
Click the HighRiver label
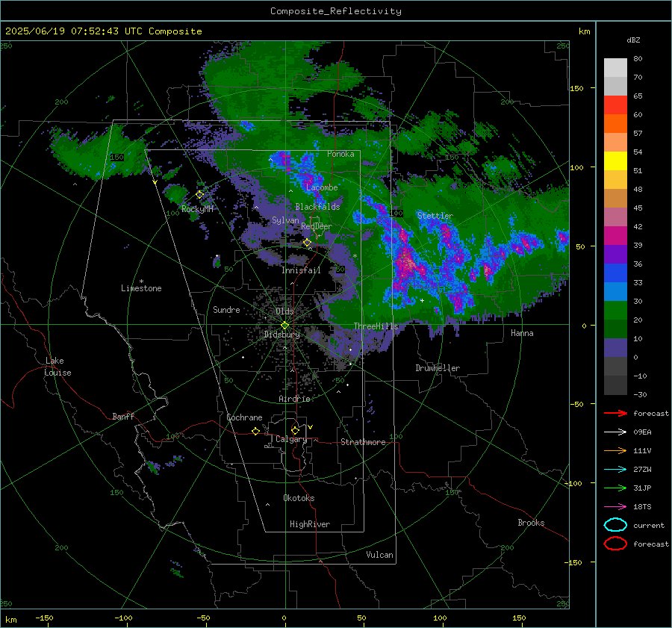(310, 524)
